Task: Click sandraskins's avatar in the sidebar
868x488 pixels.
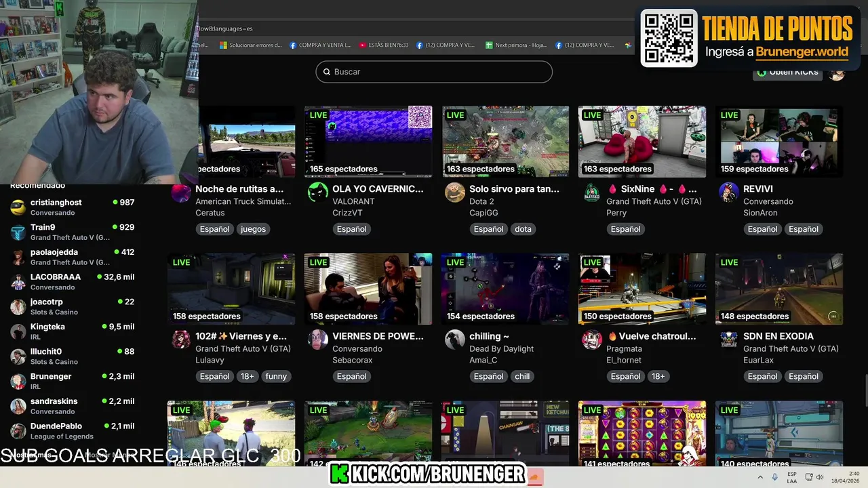Action: (x=18, y=406)
